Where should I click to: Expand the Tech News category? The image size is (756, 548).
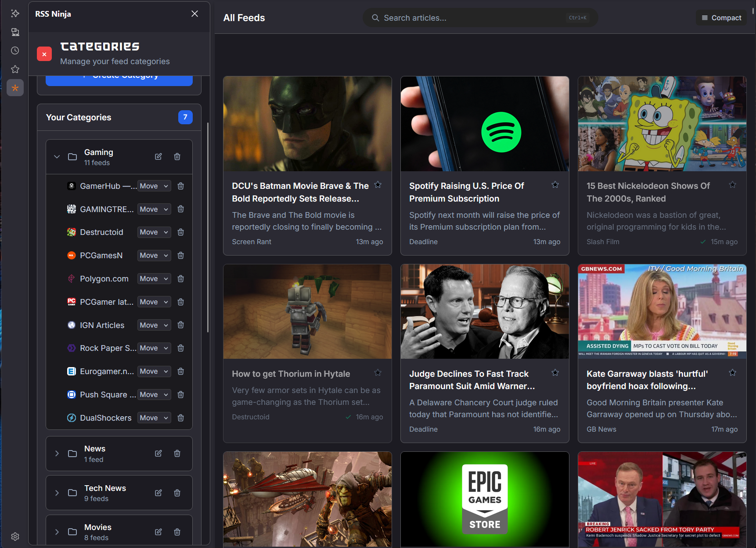(57, 493)
